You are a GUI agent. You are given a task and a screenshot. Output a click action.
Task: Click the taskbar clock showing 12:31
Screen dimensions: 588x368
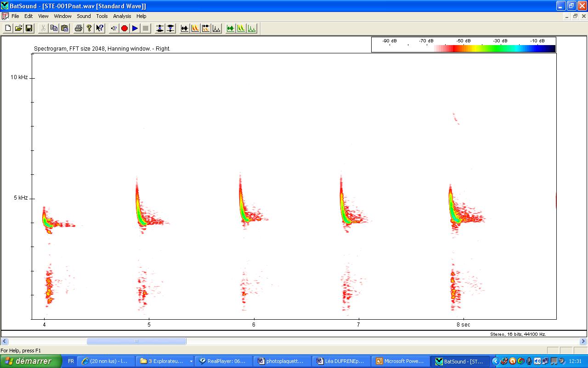(575, 361)
